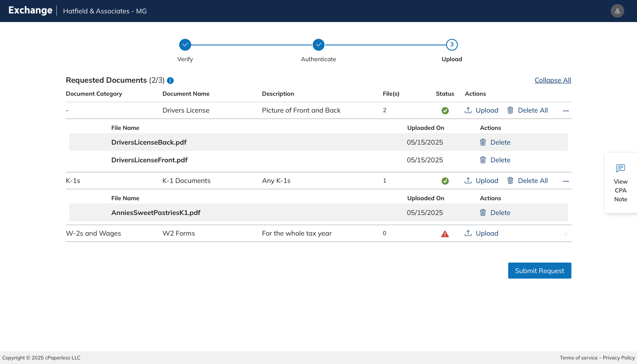Viewport: 637px width, 364px height.
Task: Go to the Verify step
Action: [x=185, y=45]
